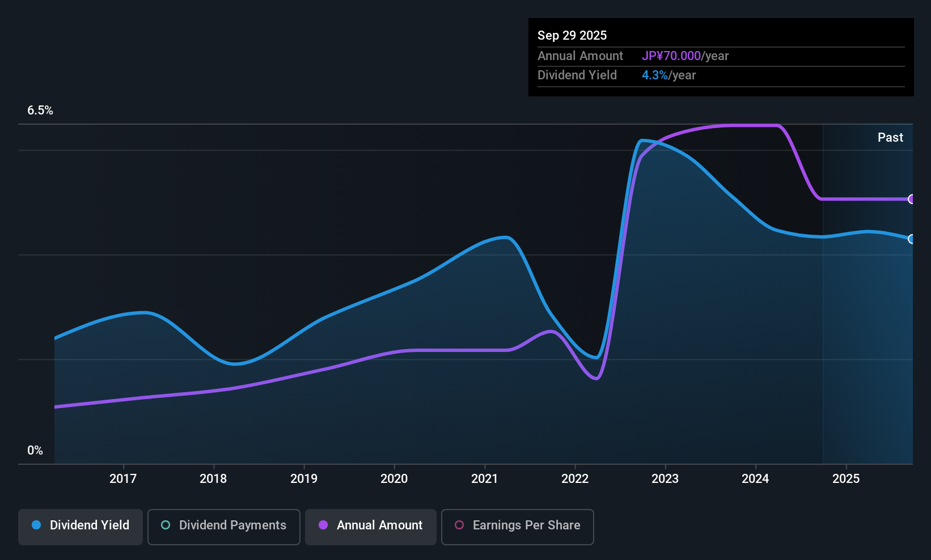The height and width of the screenshot is (560, 931).
Task: Click the 6.5% y-axis label
Action: click(x=40, y=111)
